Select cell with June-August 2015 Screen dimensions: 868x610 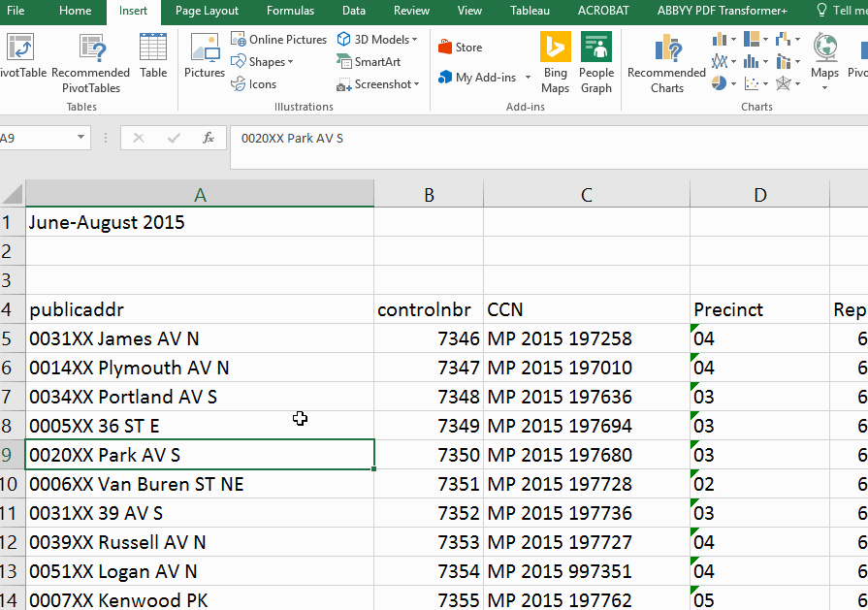(200, 222)
